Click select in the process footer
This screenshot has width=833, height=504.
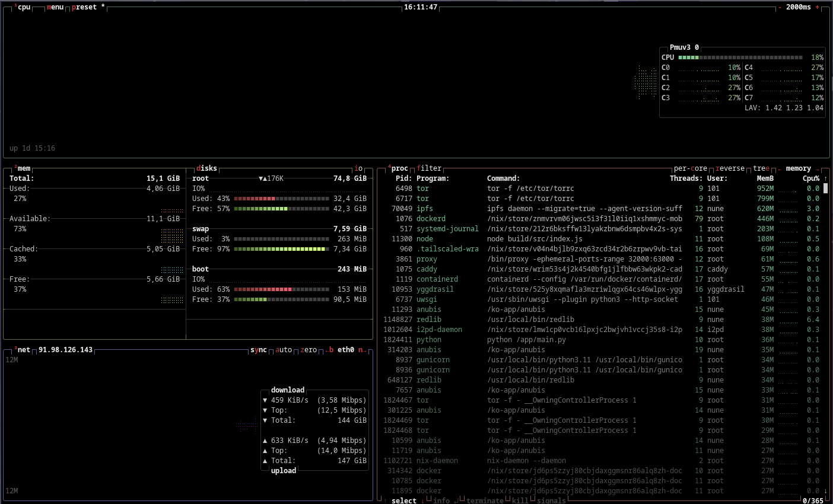click(x=404, y=501)
